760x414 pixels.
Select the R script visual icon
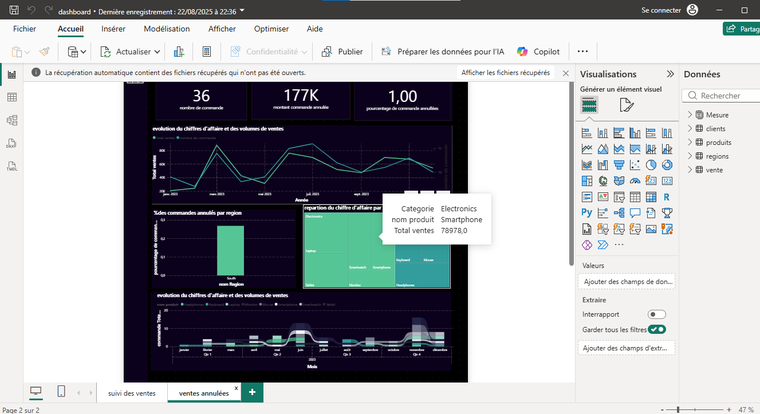666,196
